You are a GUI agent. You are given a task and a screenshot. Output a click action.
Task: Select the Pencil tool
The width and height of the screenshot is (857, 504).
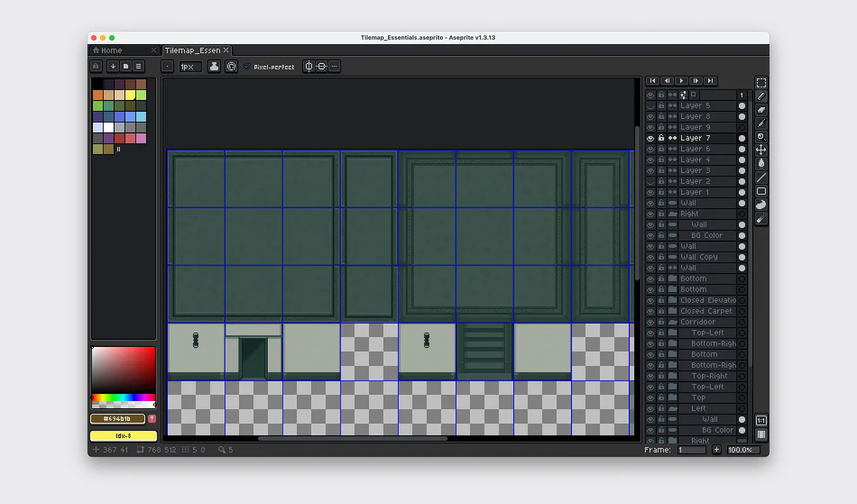pos(761,96)
